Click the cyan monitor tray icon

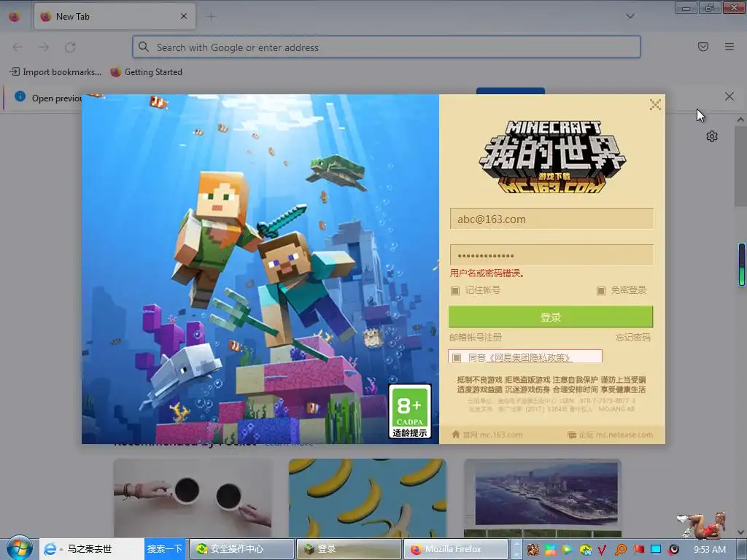pyautogui.click(x=656, y=550)
